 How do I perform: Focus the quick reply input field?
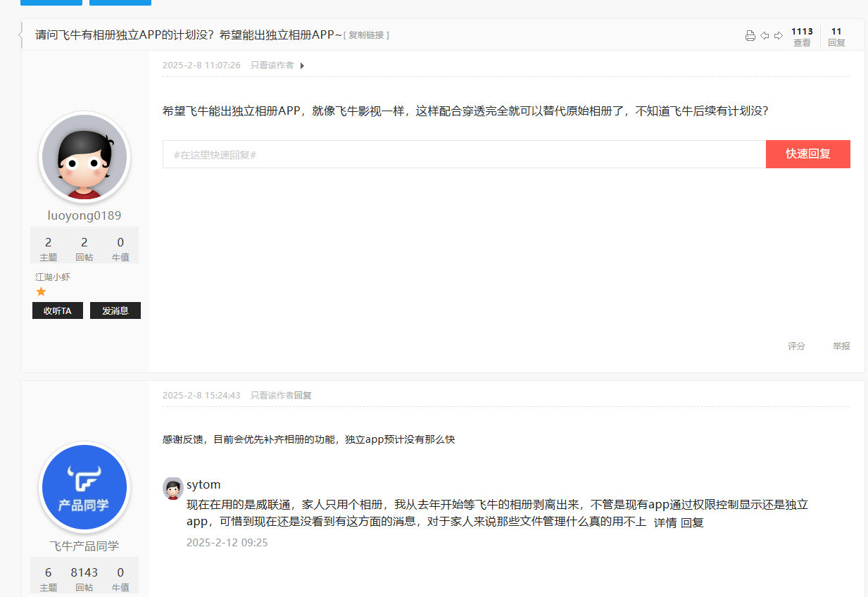click(x=464, y=154)
